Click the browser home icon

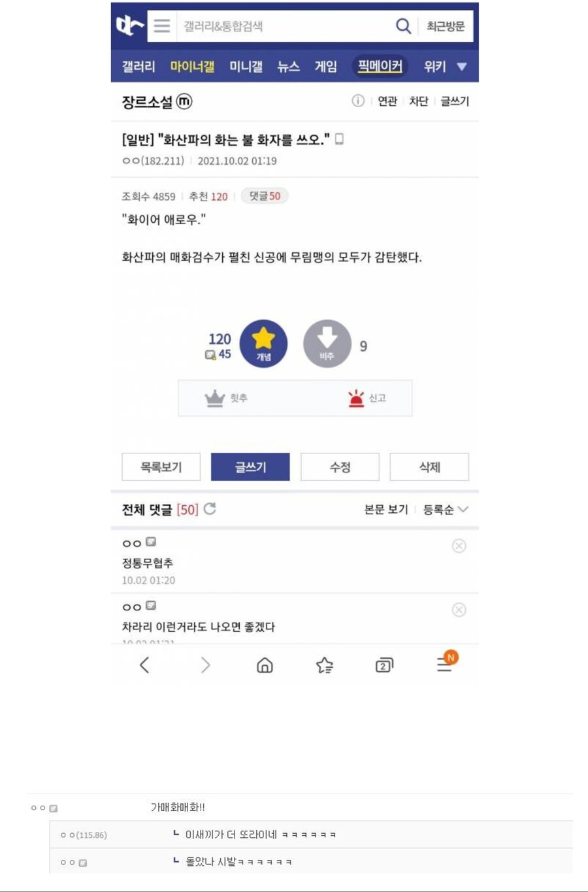[265, 665]
